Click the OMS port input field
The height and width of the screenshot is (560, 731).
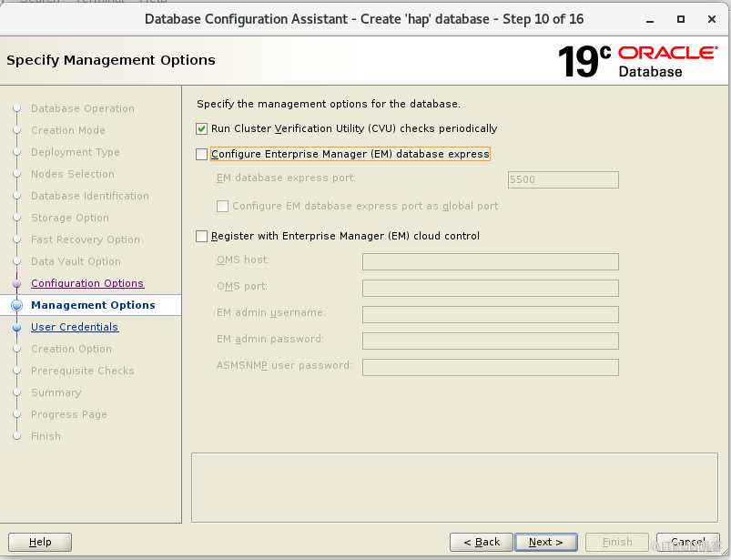tap(491, 288)
